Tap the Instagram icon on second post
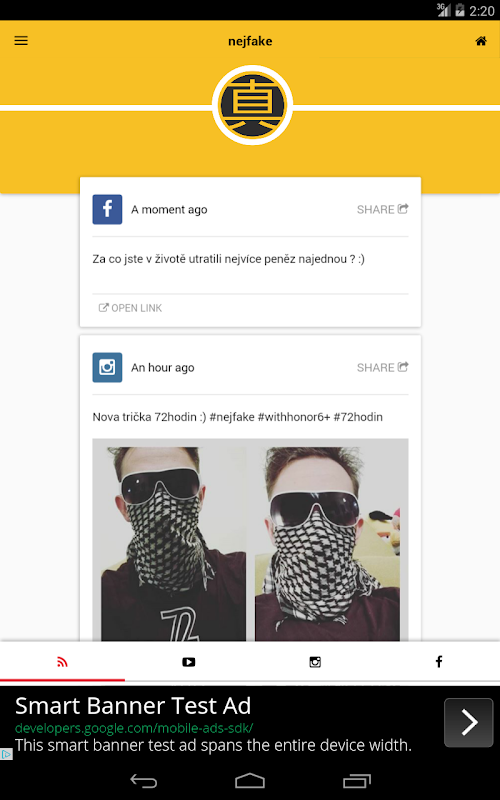Image resolution: width=500 pixels, height=800 pixels. point(107,367)
